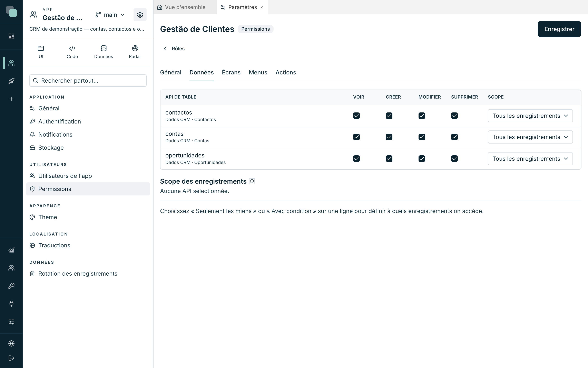Open the lower users icon in left rail

click(11, 268)
